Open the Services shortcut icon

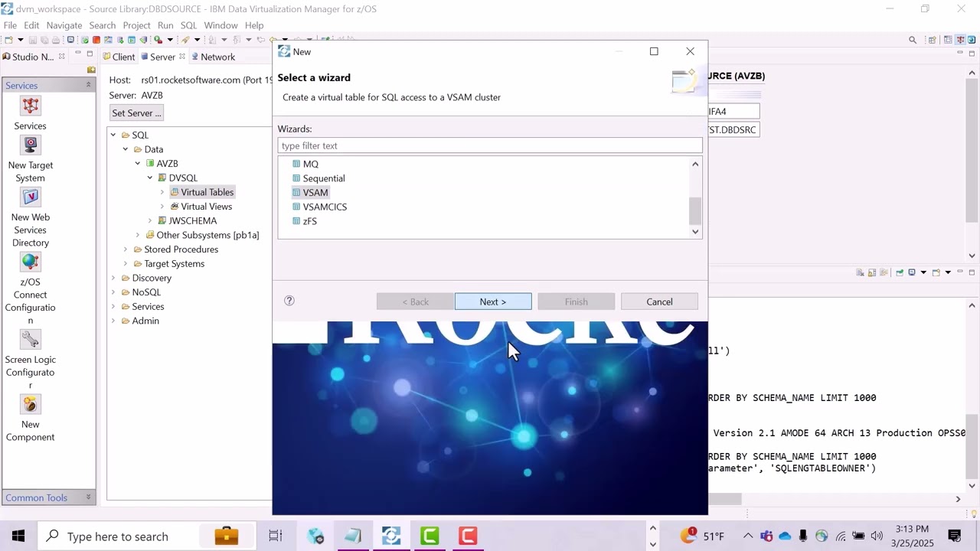point(31,106)
